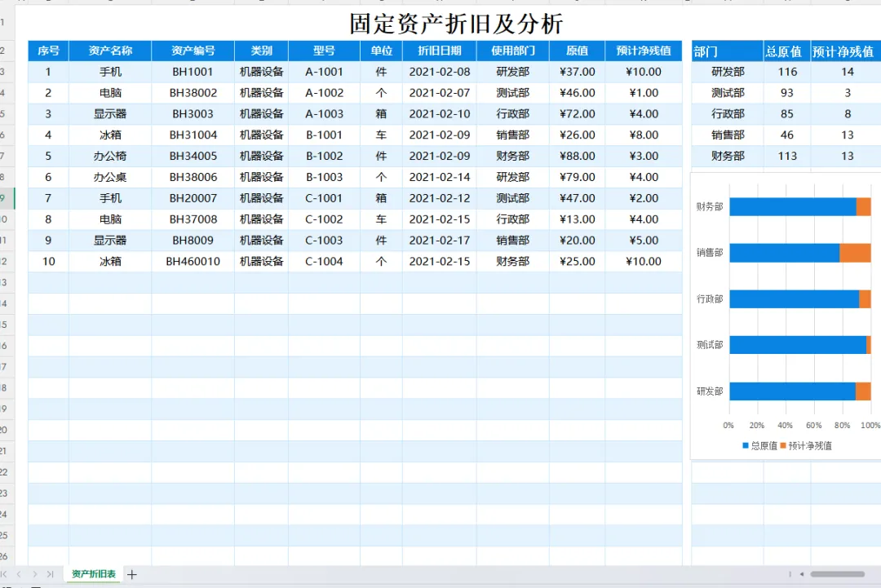
Task: Select model cell B-1002
Action: coord(324,156)
